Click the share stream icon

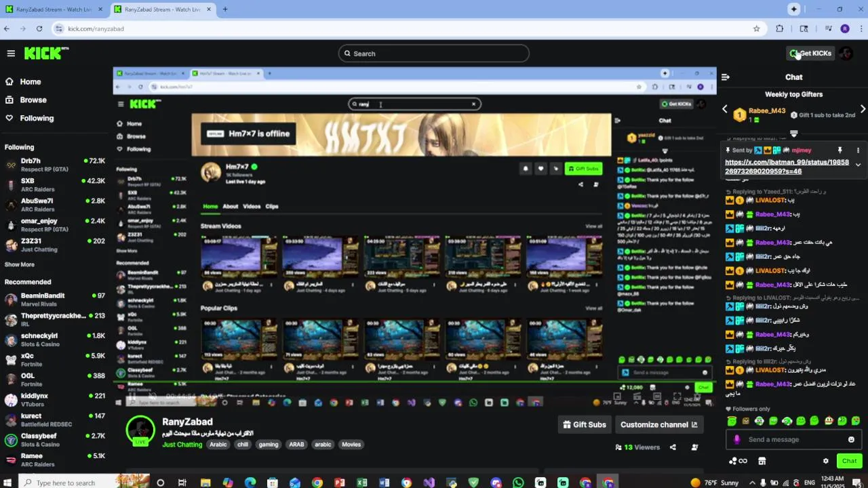(673, 447)
